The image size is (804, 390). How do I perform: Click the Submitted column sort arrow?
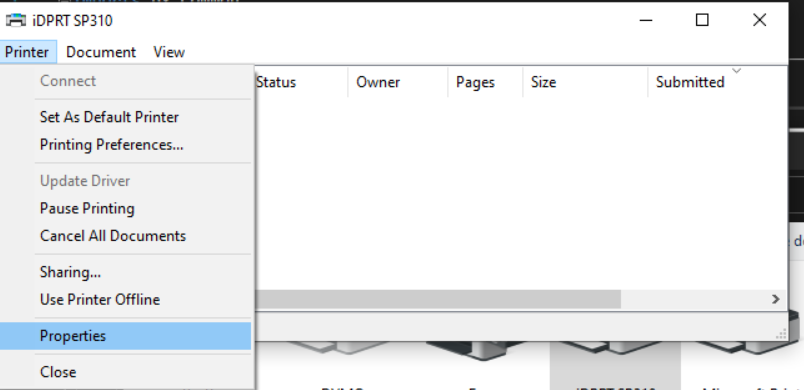737,71
